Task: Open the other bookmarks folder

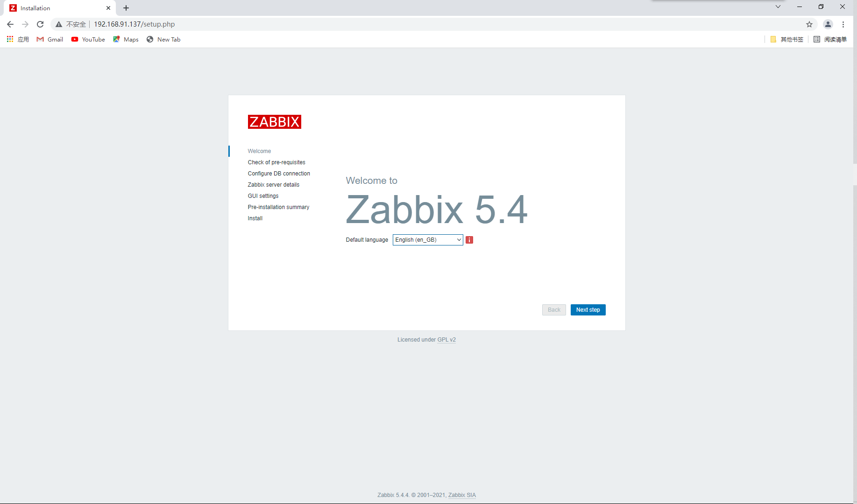Action: pyautogui.click(x=787, y=39)
